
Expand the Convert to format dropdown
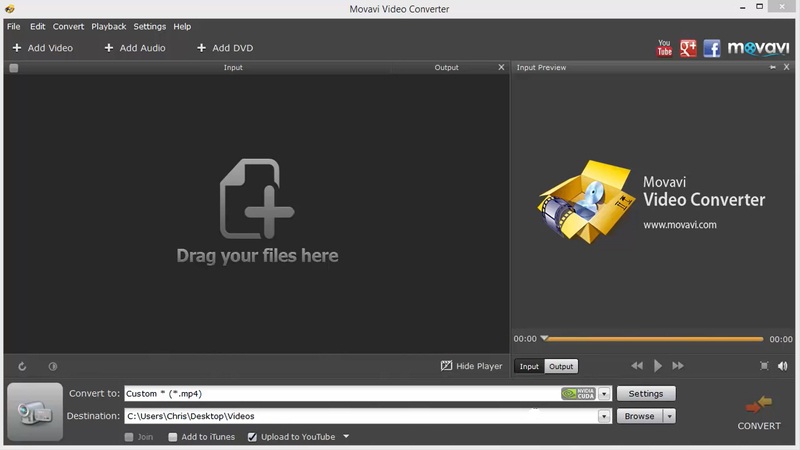604,394
